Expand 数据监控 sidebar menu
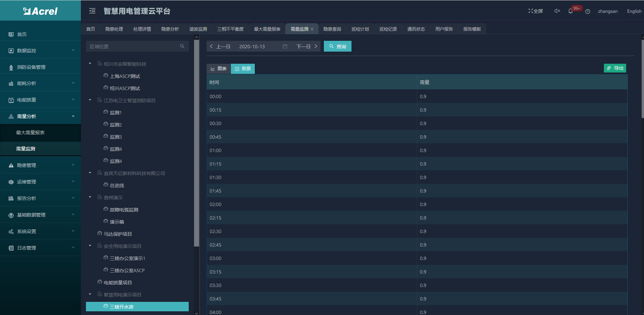The image size is (644, 315). coord(40,51)
